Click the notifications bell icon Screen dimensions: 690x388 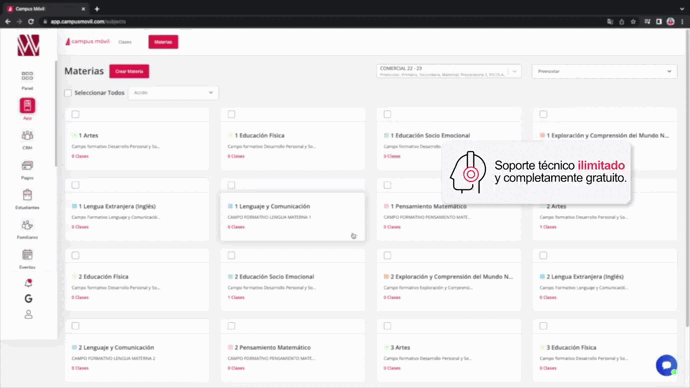28,283
